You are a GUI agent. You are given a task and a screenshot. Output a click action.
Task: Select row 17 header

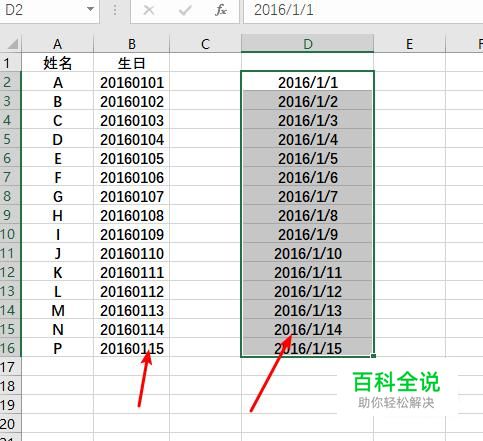[x=11, y=367]
